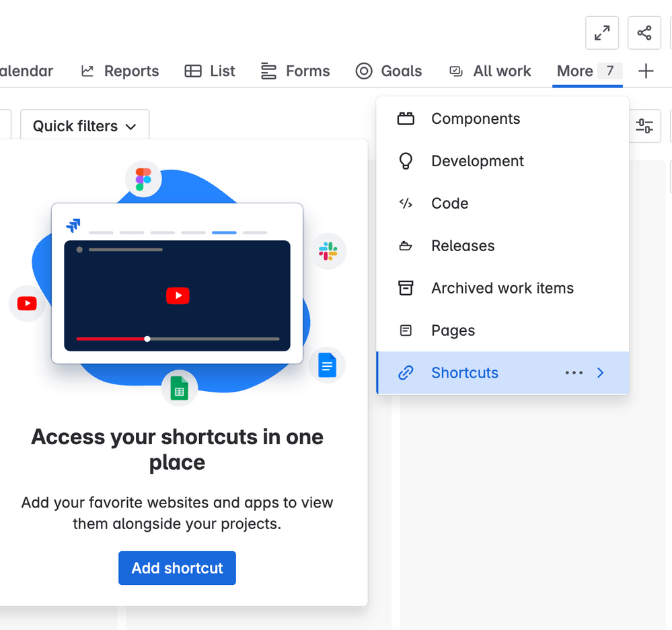Click the Reports chart icon
This screenshot has width=672, height=630.
click(87, 71)
